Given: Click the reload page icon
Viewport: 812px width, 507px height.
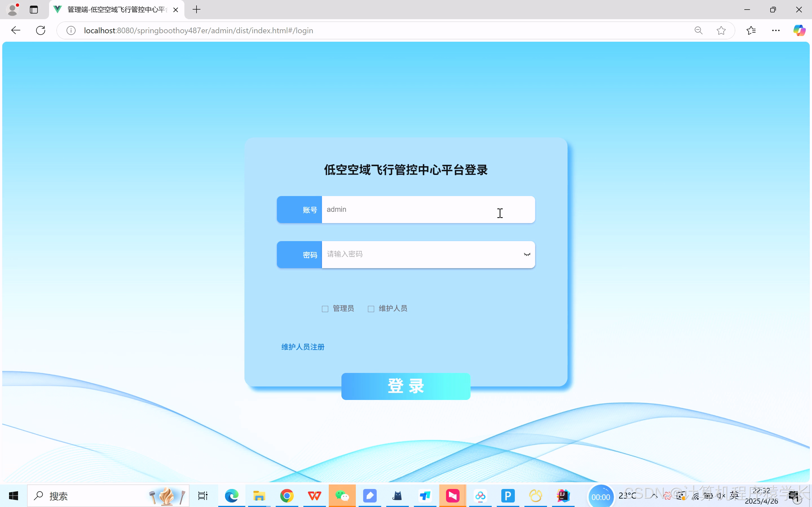Looking at the screenshot, I should tap(40, 30).
